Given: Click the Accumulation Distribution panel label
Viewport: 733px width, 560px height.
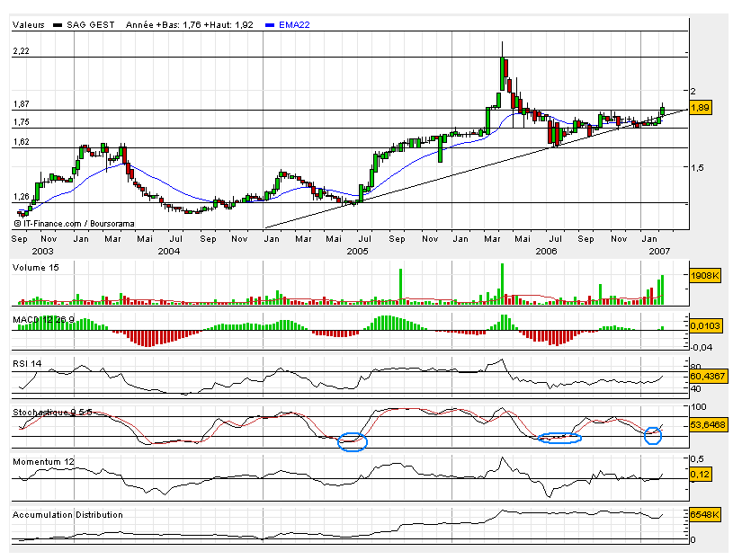Looking at the screenshot, I should pyautogui.click(x=67, y=515).
